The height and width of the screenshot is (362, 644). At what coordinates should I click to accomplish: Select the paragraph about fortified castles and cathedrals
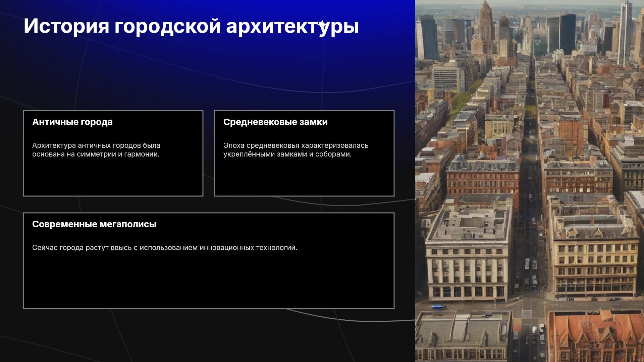(x=296, y=150)
